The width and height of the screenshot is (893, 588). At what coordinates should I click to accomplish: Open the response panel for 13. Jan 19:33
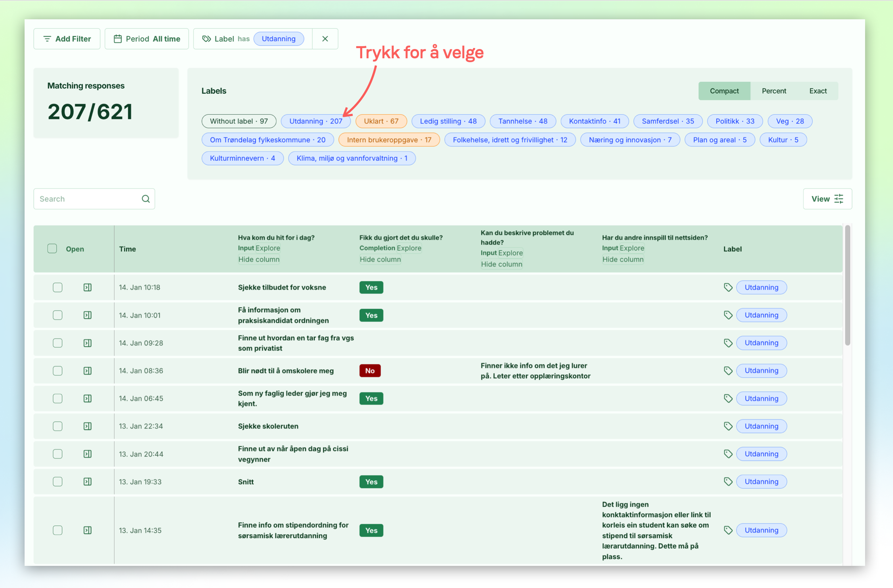point(87,482)
